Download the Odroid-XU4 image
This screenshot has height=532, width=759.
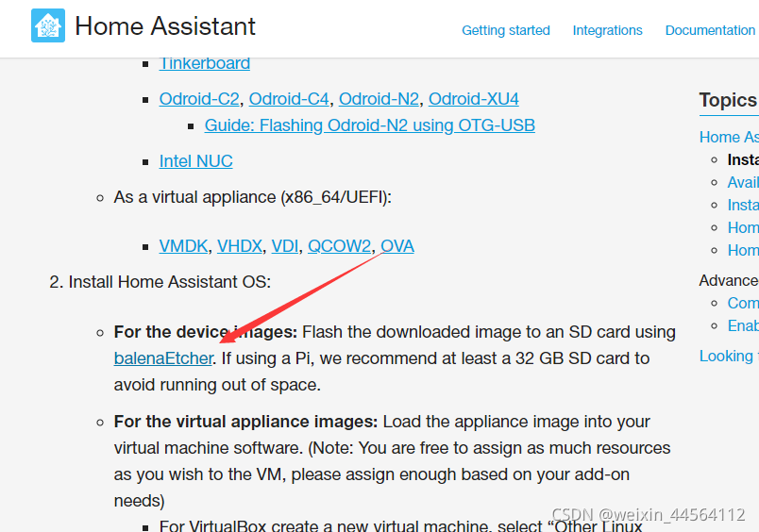coord(473,99)
